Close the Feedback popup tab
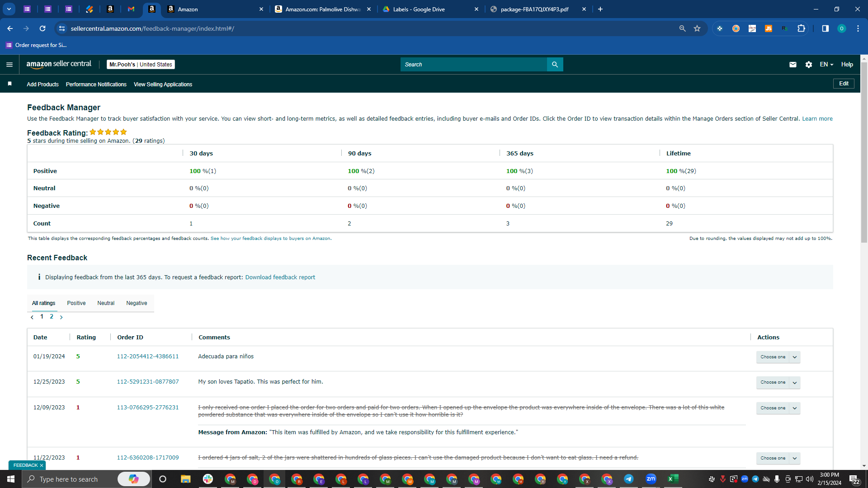The width and height of the screenshot is (868, 488). pos(42,465)
